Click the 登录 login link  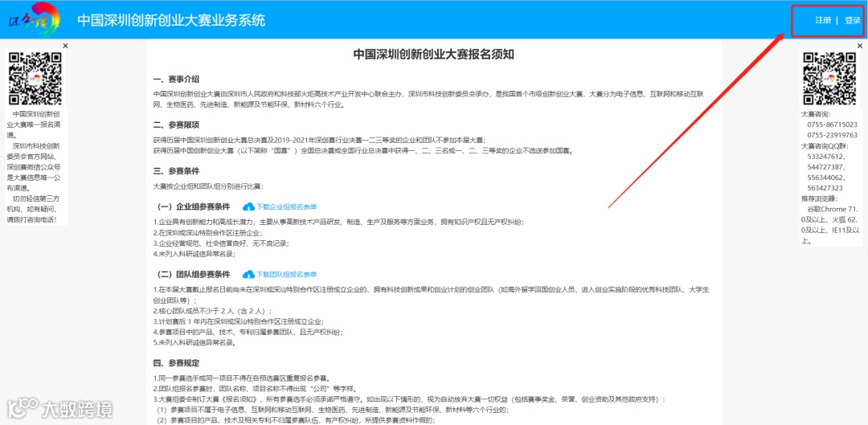click(853, 20)
